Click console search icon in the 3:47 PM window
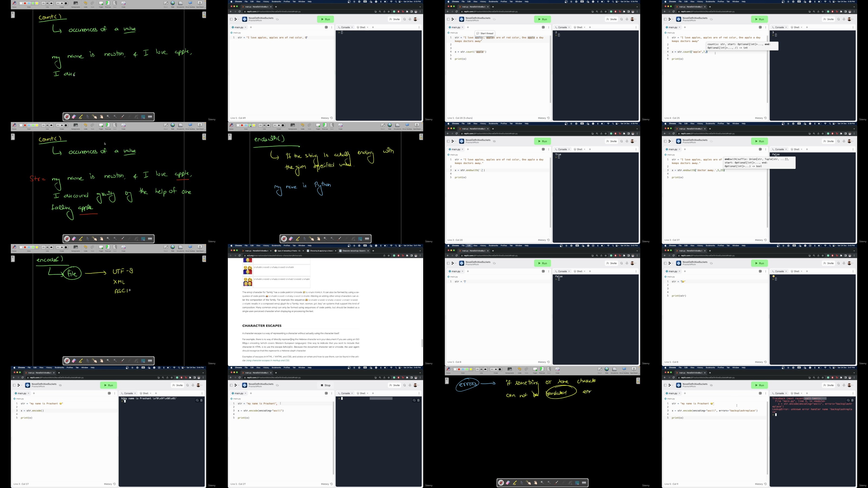This screenshot has height=488, width=868. [x=848, y=400]
